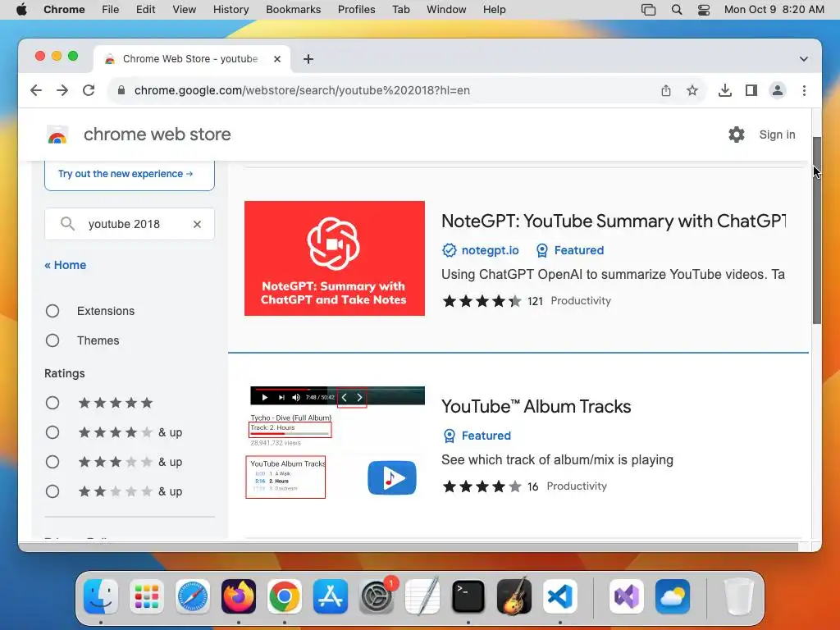Click NoteGPT's 121 ratings star row
840x630 pixels.
pyautogui.click(x=482, y=301)
